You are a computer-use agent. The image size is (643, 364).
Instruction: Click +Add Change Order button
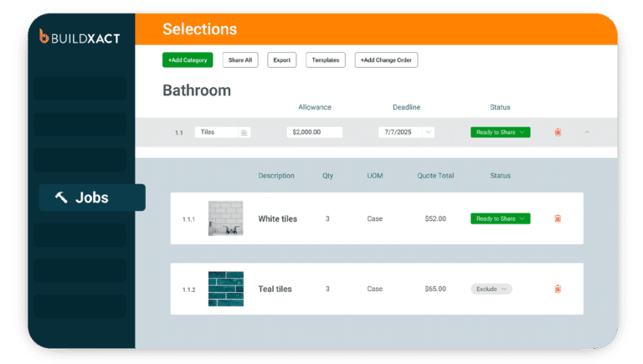click(386, 60)
